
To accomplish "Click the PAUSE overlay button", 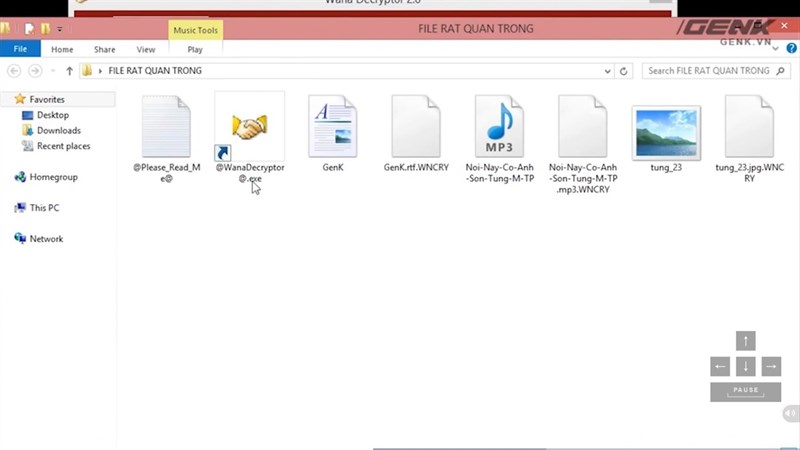I will (745, 392).
